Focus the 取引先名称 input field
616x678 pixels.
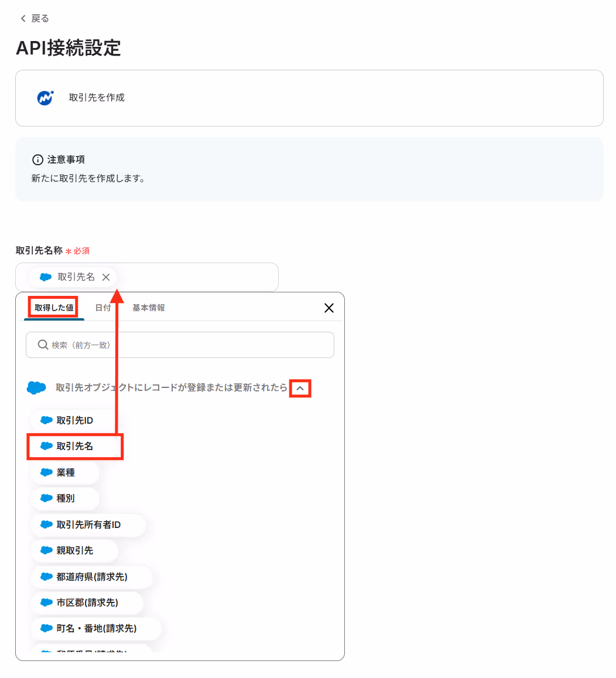tap(147, 277)
